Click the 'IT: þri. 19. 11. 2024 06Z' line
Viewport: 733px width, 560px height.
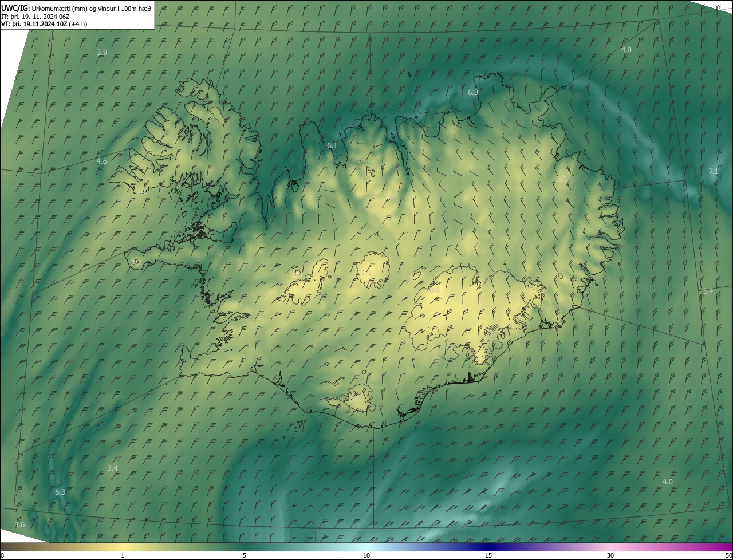pyautogui.click(x=36, y=16)
